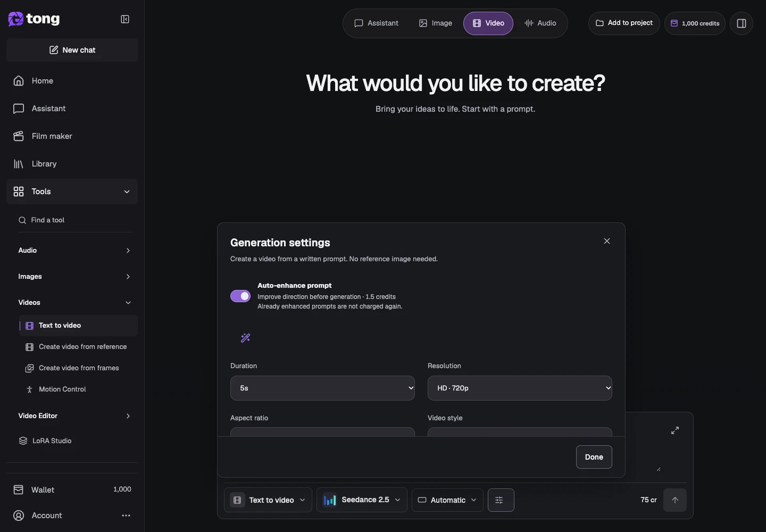Screen dimensions: 766x532
Task: Close the Generation settings dialog
Action: [607, 241]
